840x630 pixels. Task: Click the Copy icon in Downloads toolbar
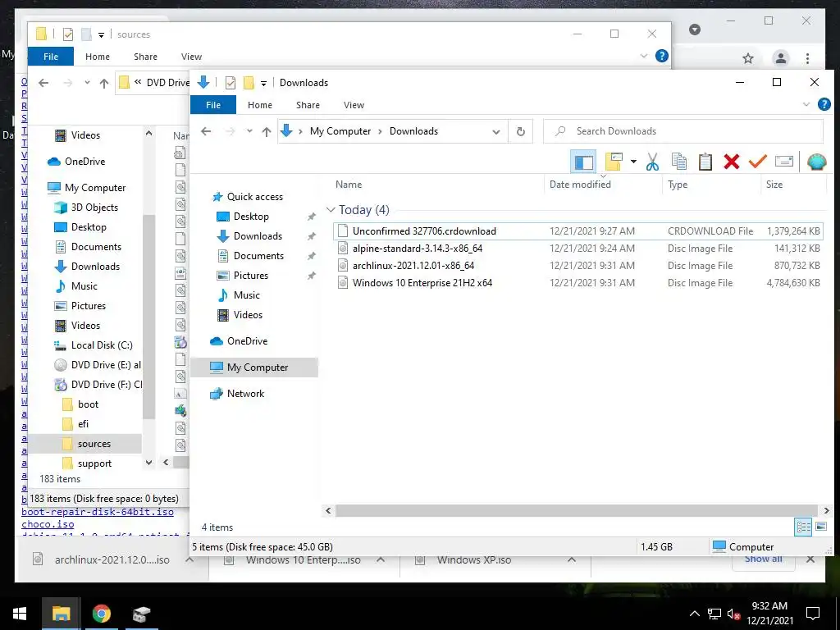[x=678, y=162]
